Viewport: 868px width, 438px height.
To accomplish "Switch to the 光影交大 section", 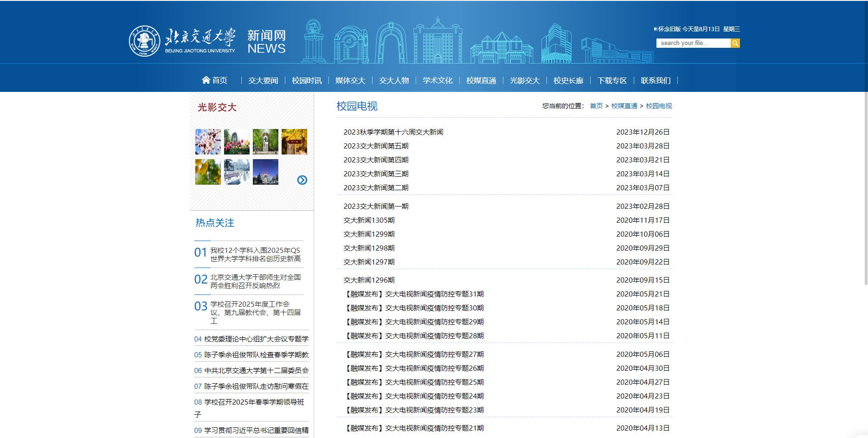I will (524, 80).
